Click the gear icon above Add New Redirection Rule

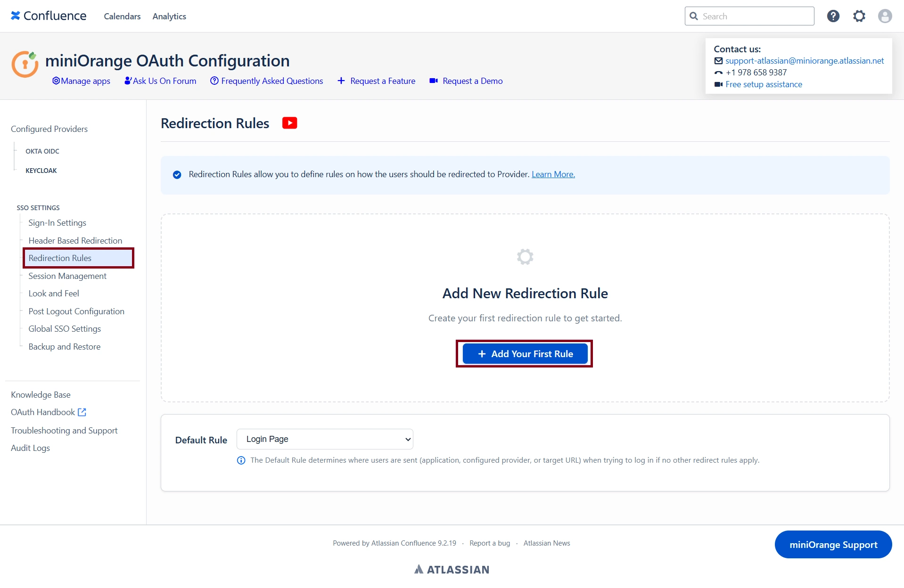pyautogui.click(x=525, y=257)
